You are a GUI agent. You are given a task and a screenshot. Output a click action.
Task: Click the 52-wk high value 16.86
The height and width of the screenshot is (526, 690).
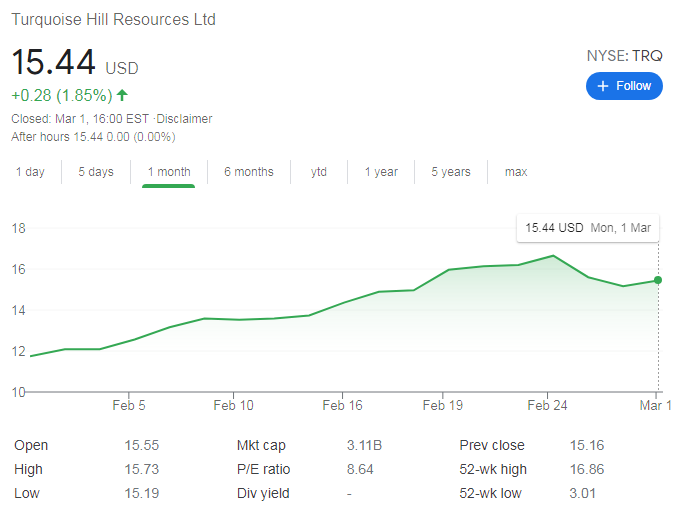pyautogui.click(x=587, y=469)
